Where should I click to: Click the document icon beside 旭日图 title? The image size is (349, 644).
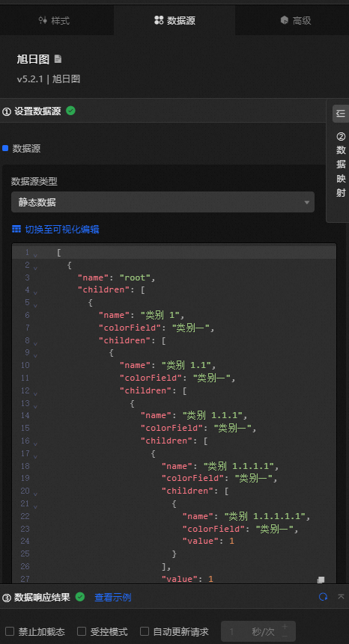pos(58,59)
